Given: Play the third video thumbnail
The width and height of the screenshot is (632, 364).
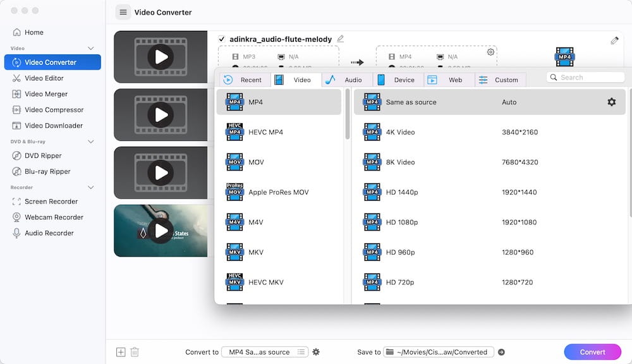Looking at the screenshot, I should click(161, 173).
